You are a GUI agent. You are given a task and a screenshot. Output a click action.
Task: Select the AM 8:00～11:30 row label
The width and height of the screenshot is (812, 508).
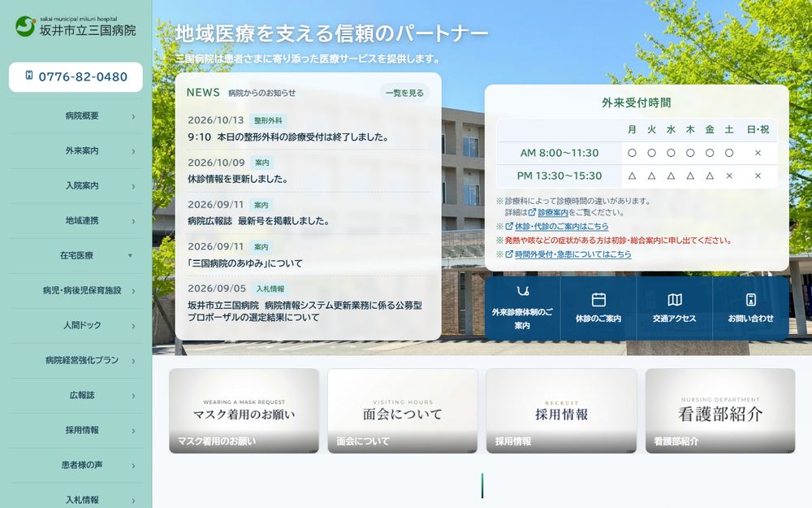[x=559, y=153]
